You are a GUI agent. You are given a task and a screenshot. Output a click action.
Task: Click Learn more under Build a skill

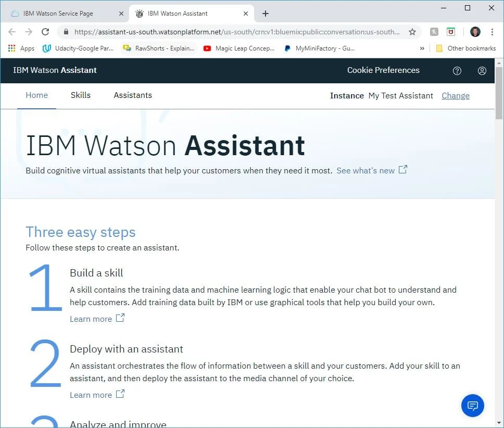tap(97, 319)
